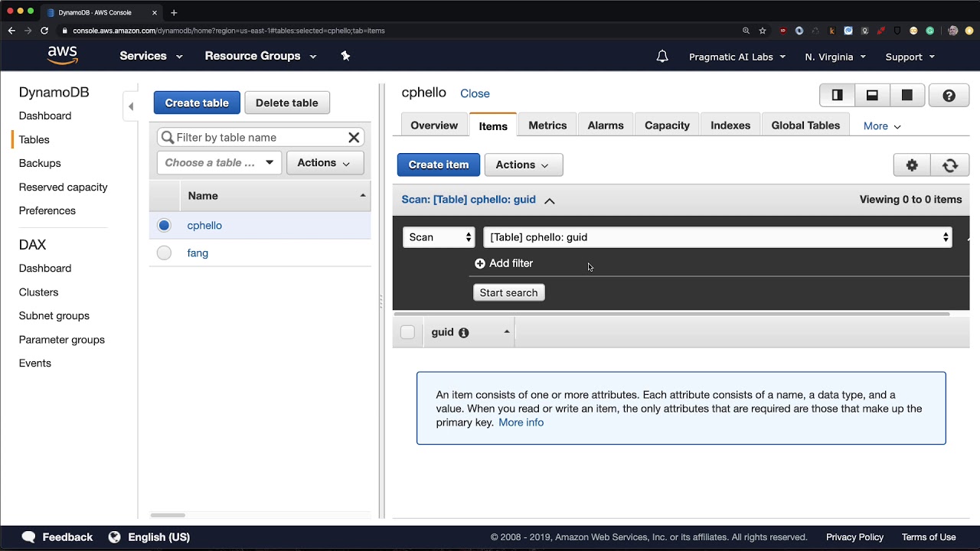Open browser zoom magnifier icon
The image size is (980, 551).
[746, 31]
